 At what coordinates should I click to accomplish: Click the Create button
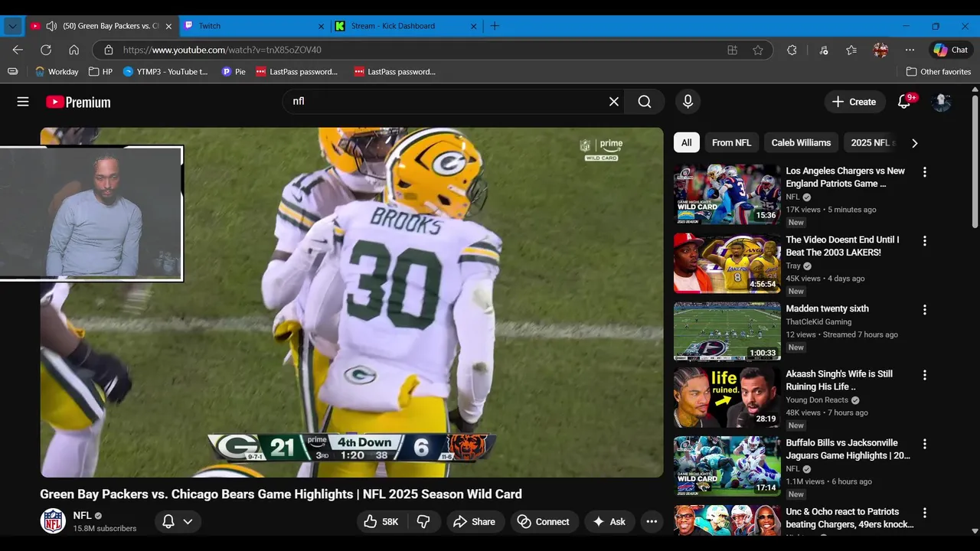click(x=854, y=102)
